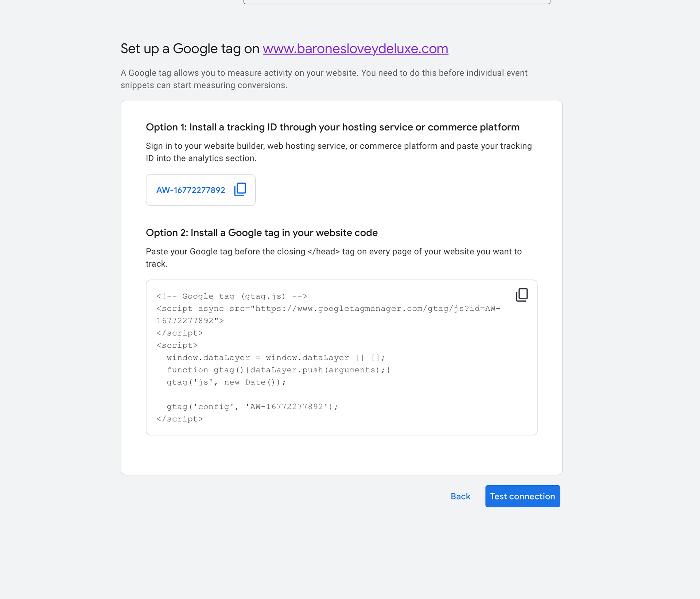The image size is (700, 599).
Task: Click the Test connection button
Action: [522, 496]
